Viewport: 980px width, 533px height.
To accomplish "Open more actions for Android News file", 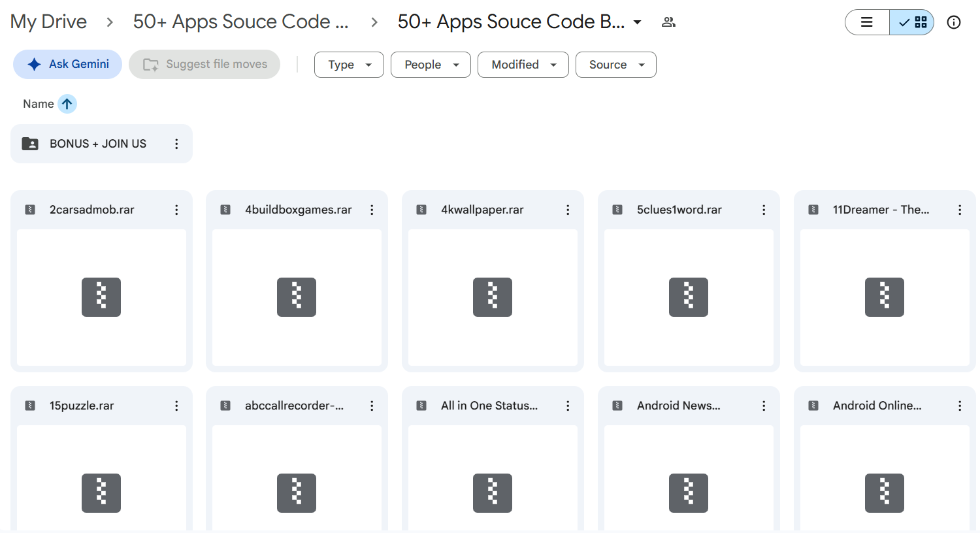I will point(764,406).
